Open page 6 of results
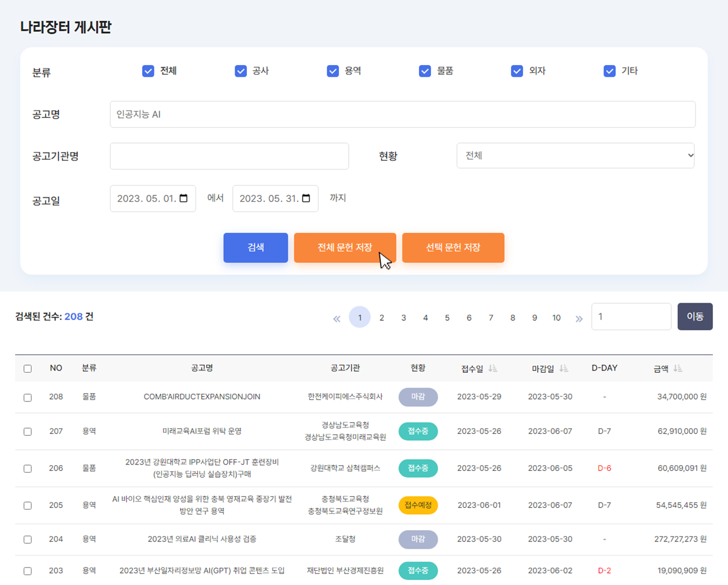The image size is (728, 585). tap(469, 318)
